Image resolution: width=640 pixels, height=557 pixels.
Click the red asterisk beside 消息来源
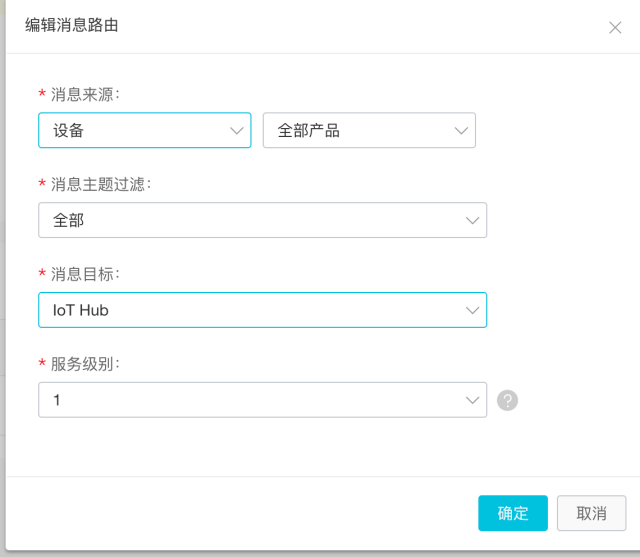coord(42,94)
